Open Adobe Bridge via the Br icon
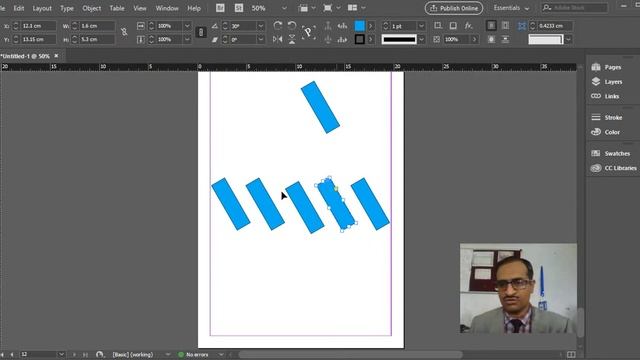Viewport: 640px width, 360px height. pos(220,8)
